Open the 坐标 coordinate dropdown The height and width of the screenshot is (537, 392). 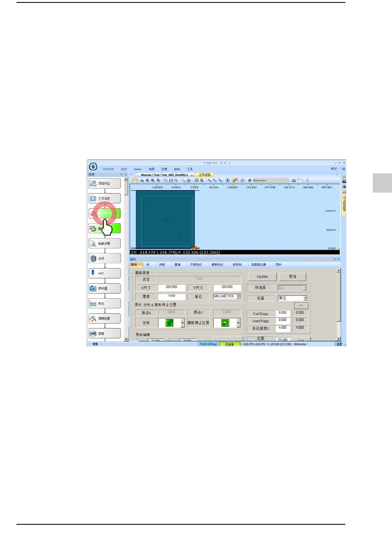pyautogui.click(x=171, y=323)
